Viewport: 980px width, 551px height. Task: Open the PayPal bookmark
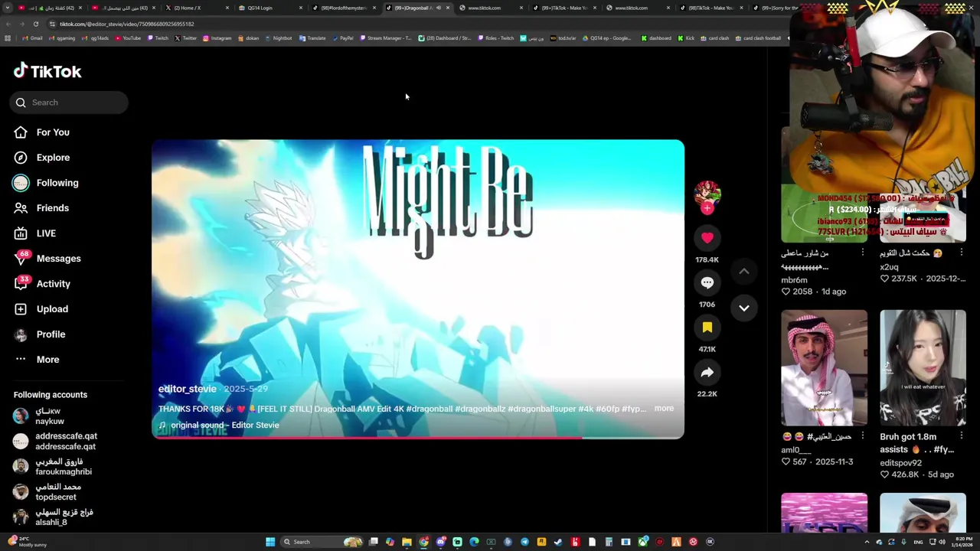342,38
